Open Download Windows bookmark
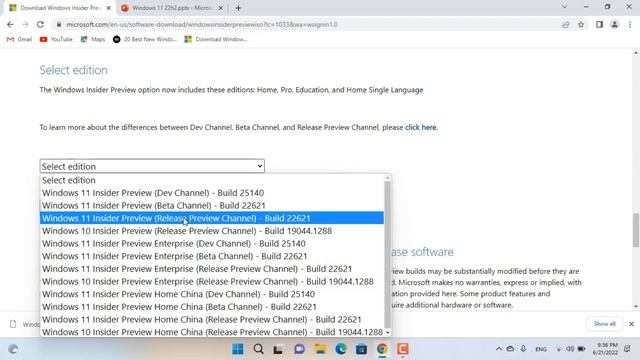Image resolution: width=640 pixels, height=360 pixels. (216, 39)
